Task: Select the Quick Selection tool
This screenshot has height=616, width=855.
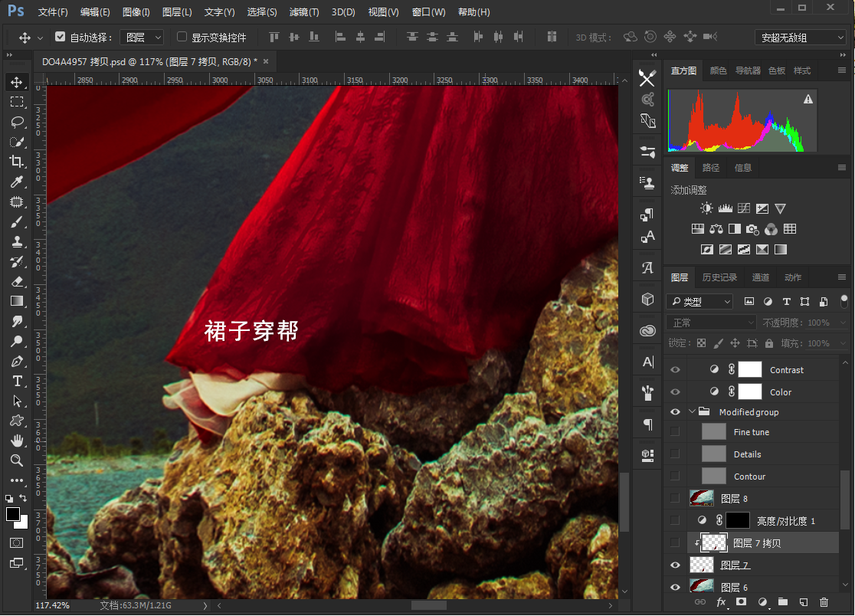Action: click(16, 142)
